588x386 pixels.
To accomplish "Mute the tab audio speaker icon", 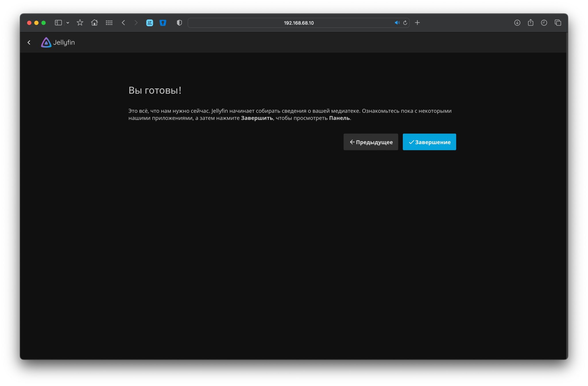I will [x=397, y=23].
